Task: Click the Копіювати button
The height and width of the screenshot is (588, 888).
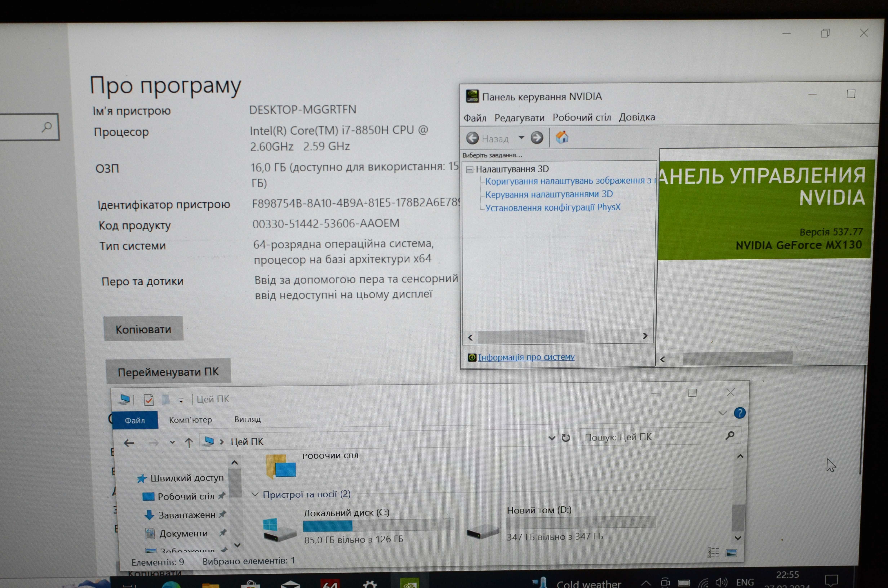Action: 144,329
